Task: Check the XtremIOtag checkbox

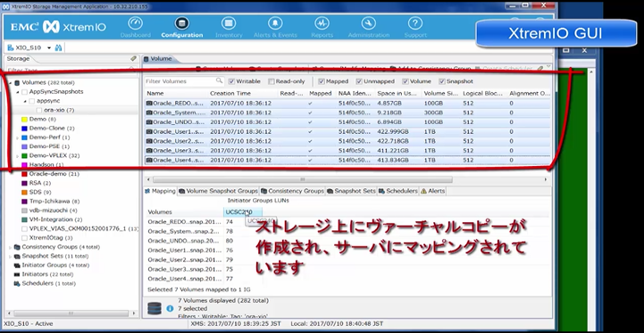Action: click(24, 237)
